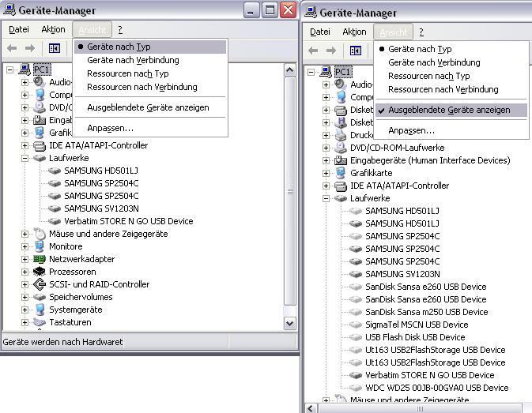Click mouse icon beside Mäuse und andere Zeigegeräte
The width and height of the screenshot is (532, 413).
[40, 234]
